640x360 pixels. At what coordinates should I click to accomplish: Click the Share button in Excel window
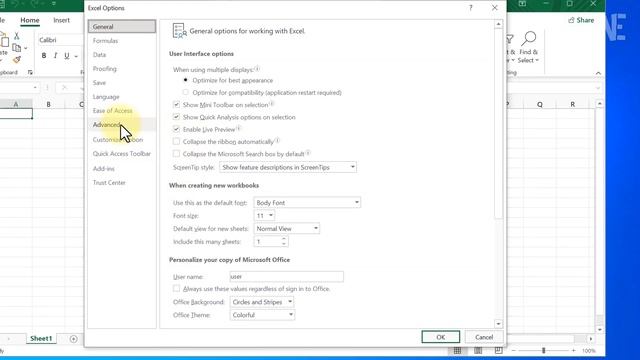point(581,20)
